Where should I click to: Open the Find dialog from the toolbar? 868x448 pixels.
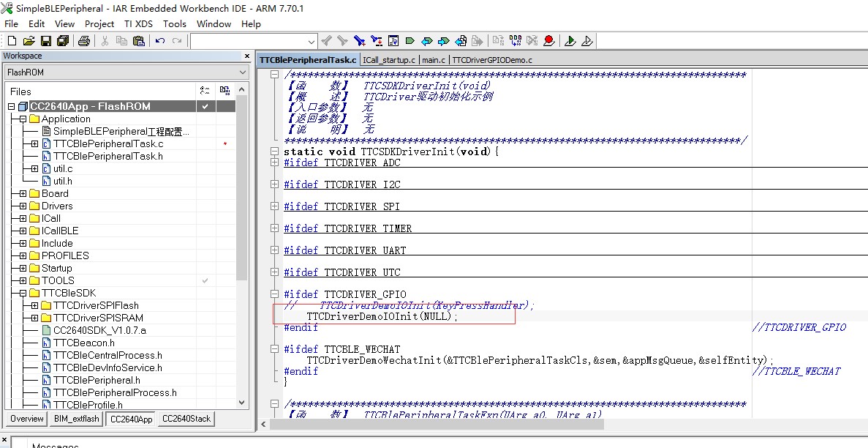click(360, 41)
